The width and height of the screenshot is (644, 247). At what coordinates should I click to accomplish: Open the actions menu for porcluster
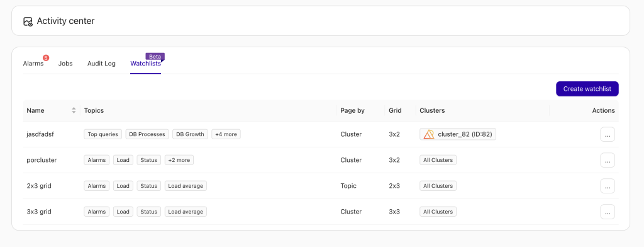[608, 160]
